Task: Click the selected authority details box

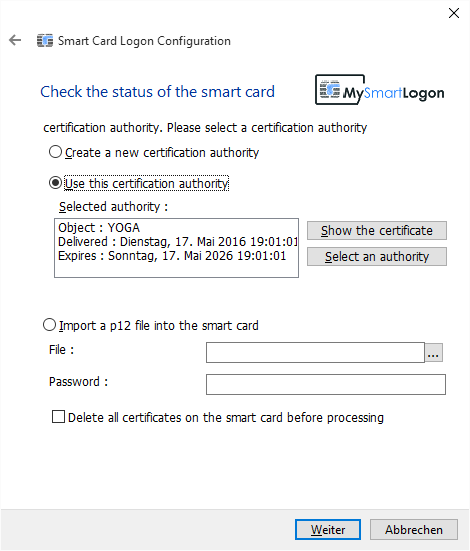Action: point(176,248)
